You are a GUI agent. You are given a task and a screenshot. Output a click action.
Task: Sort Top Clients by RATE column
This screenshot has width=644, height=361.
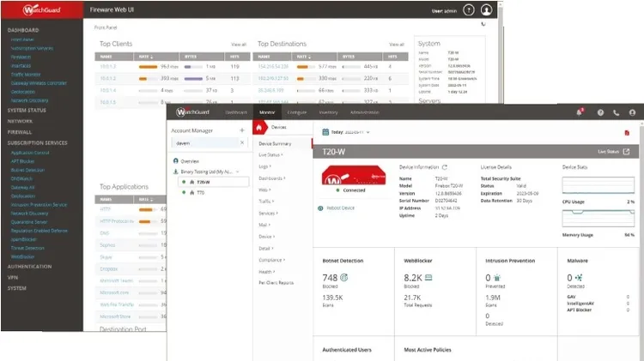(x=156, y=57)
